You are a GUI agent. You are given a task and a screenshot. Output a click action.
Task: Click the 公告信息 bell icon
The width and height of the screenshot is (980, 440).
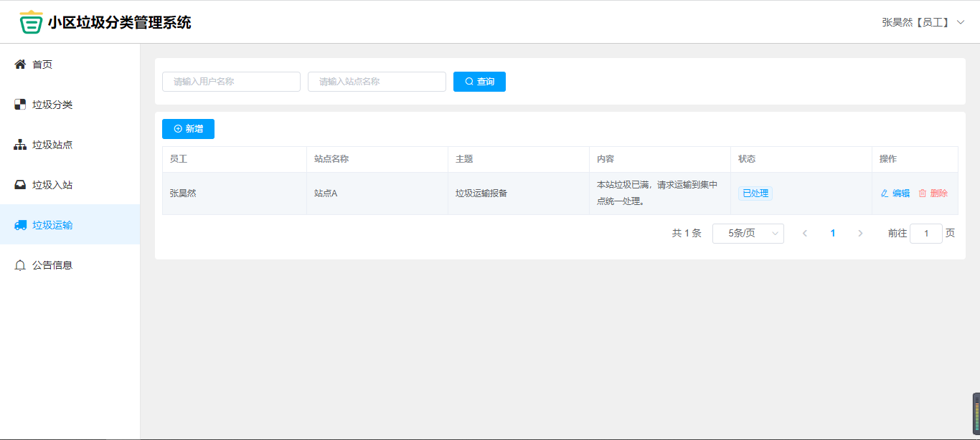(20, 265)
